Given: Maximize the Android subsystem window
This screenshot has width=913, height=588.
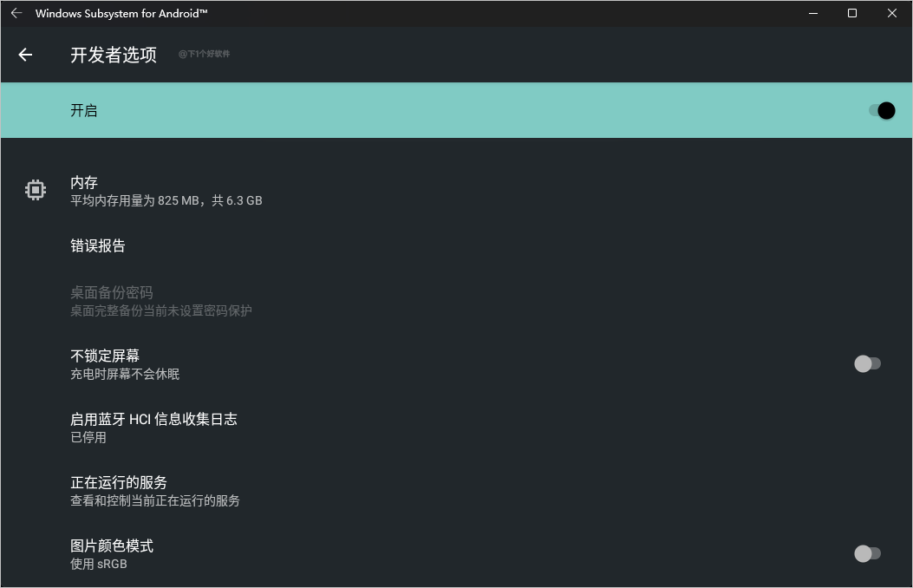Looking at the screenshot, I should coord(852,13).
